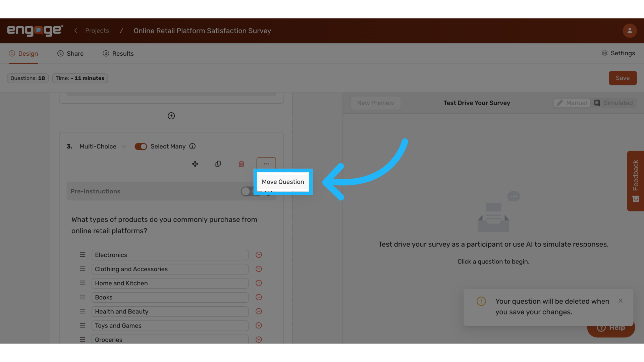Click the Engage logo
Screen dimensions: 644x362
(35, 31)
